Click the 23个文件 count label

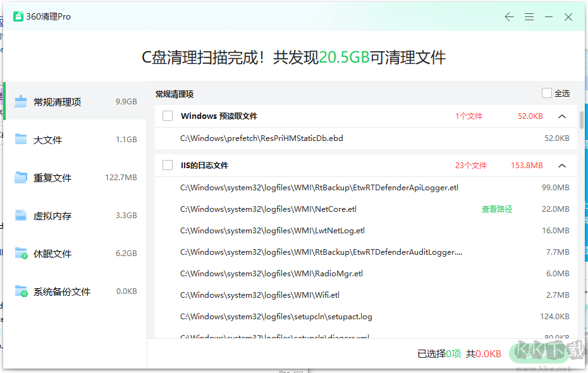pyautogui.click(x=471, y=165)
